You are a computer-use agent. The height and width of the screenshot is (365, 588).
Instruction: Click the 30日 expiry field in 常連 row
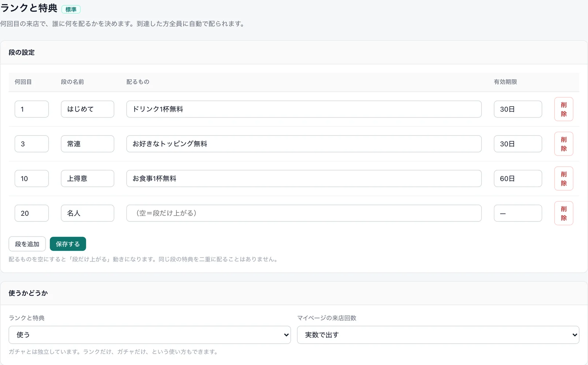(518, 144)
